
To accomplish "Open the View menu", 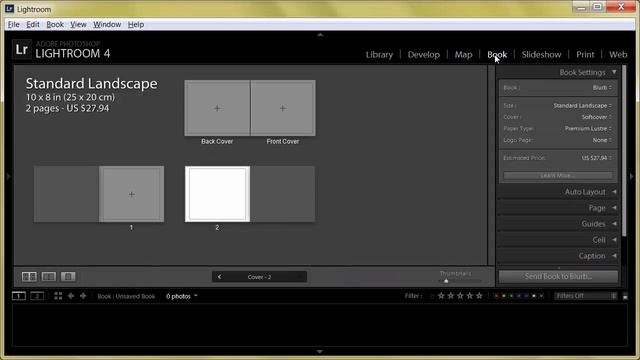I will [x=78, y=24].
